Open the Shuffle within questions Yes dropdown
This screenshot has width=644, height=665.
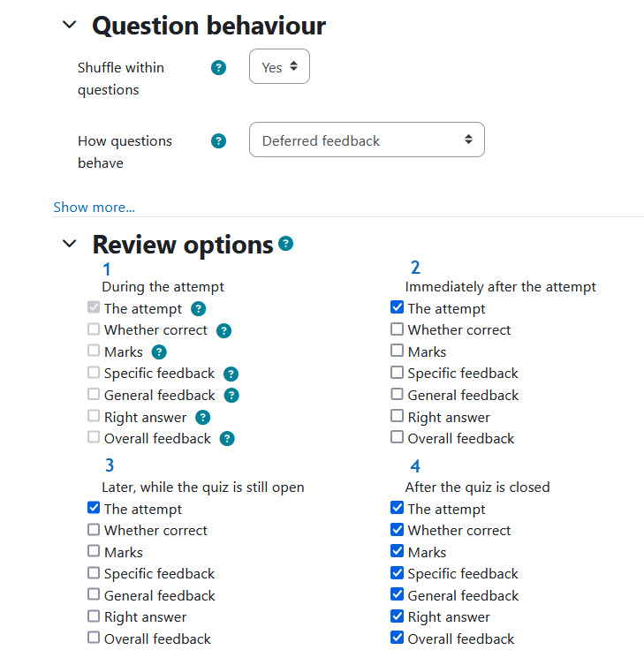(x=279, y=66)
